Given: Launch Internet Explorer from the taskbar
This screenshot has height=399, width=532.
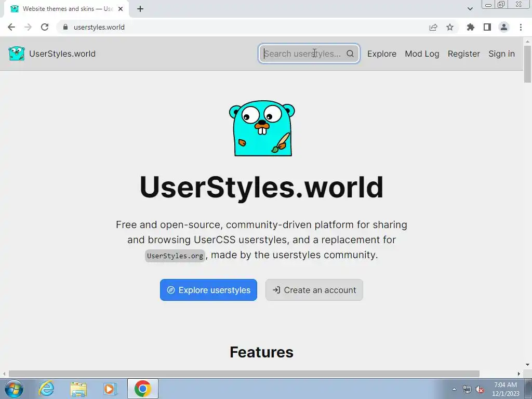Looking at the screenshot, I should (x=46, y=389).
